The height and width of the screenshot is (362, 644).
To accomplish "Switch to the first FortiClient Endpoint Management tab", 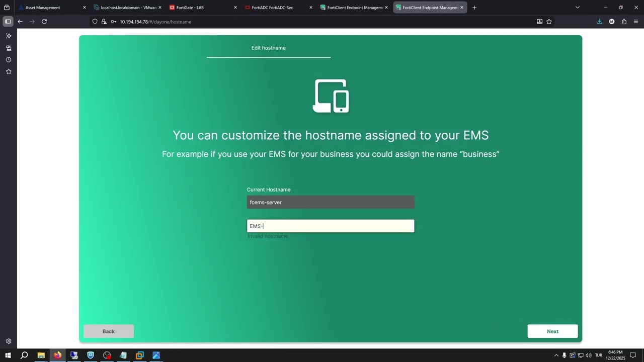I will click(354, 8).
